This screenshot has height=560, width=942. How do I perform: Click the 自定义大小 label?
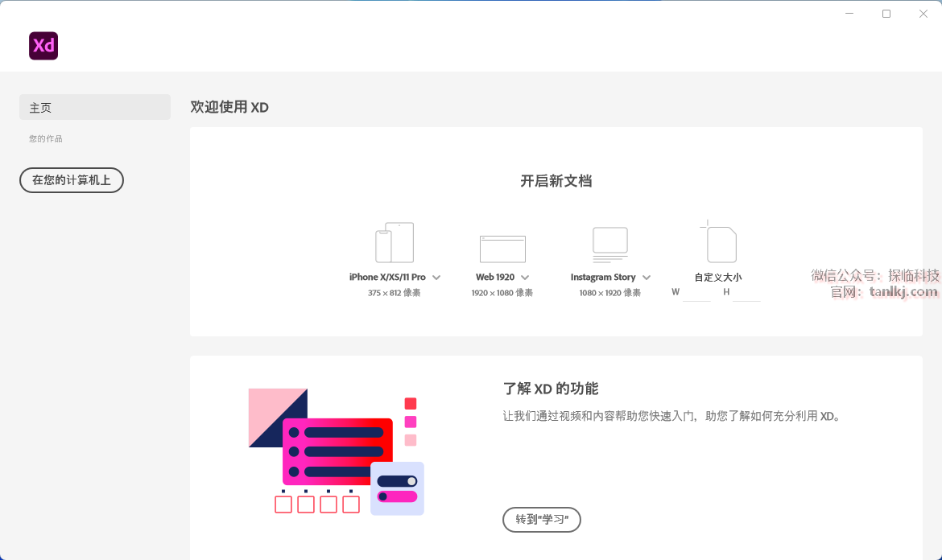(718, 278)
